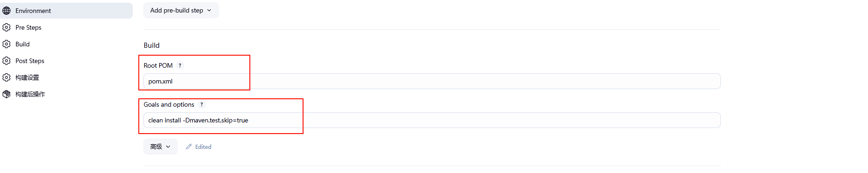Expand the 高级 advanced options
Screen dimensions: 868x173
coord(160,147)
